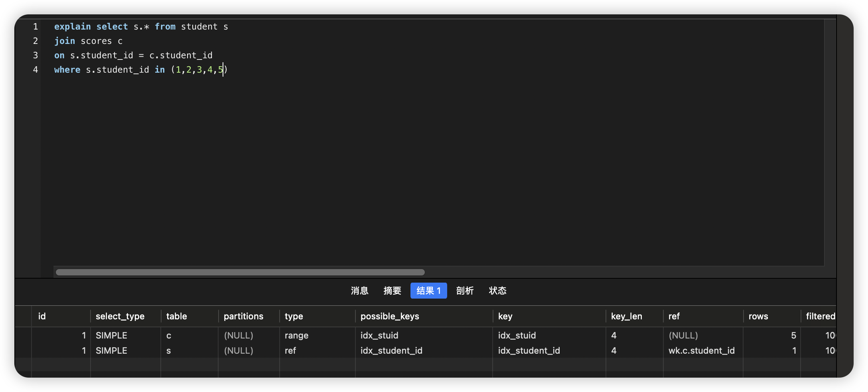Click the possible_keys column header
The height and width of the screenshot is (392, 868).
[x=424, y=316]
